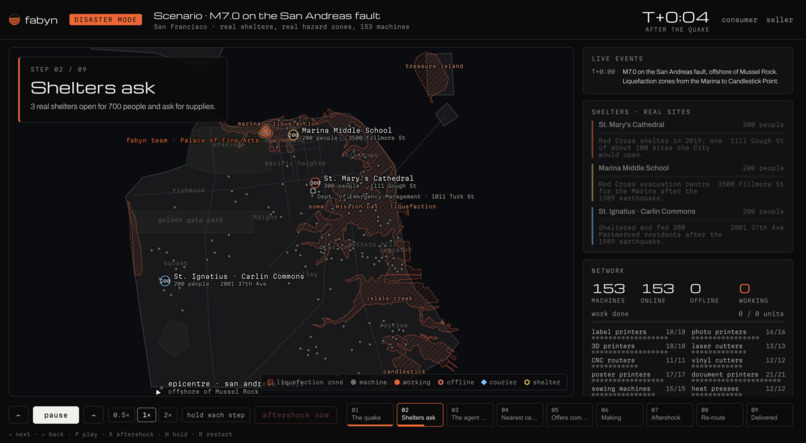This screenshot has height=443, width=806.
Task: Click the document printers 21/21 row
Action: (738, 377)
